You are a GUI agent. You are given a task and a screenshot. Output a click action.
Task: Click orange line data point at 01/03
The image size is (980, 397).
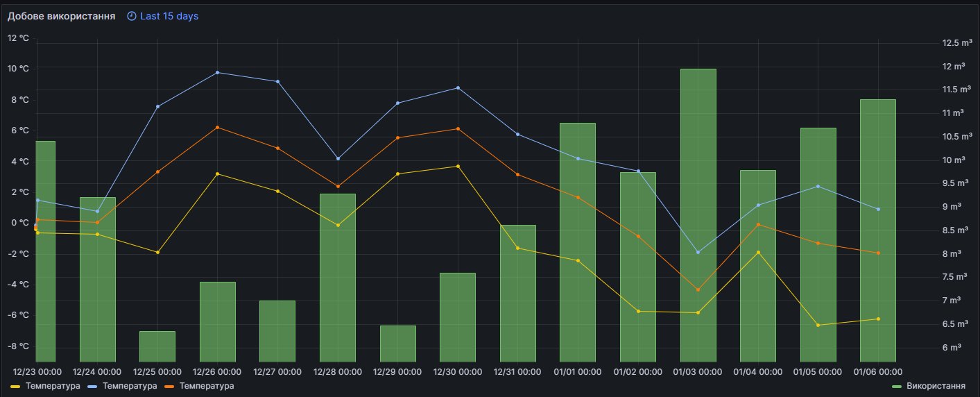(698, 290)
